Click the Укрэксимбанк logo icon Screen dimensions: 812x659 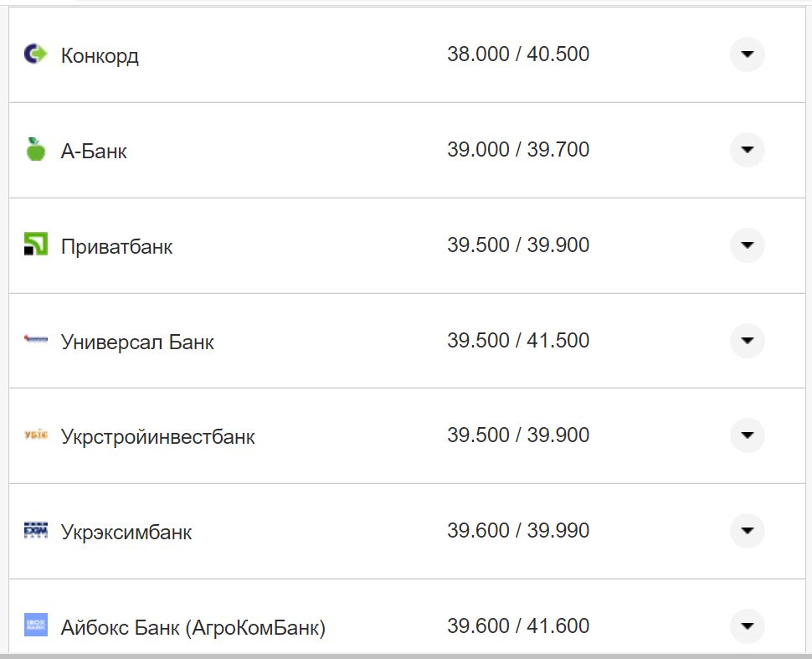coord(35,530)
